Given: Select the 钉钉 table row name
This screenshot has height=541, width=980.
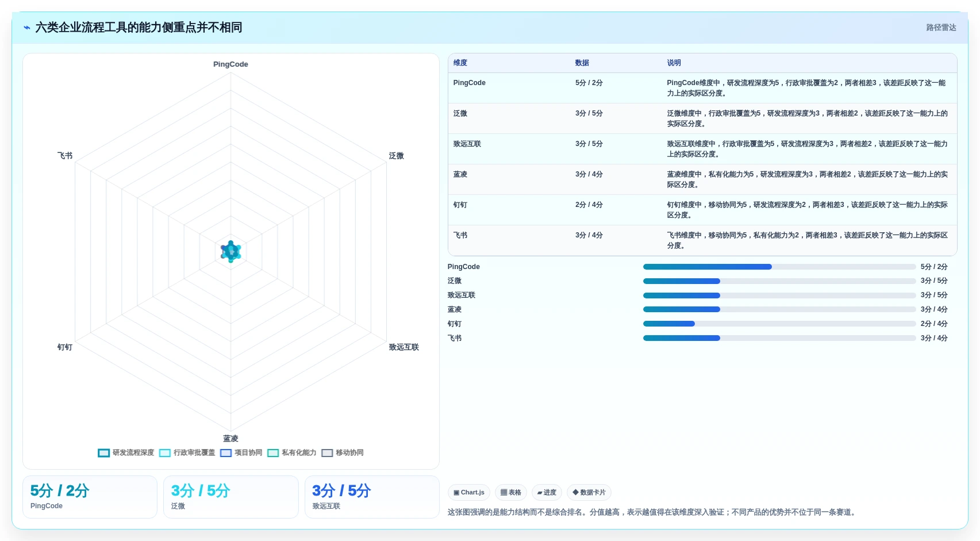Looking at the screenshot, I should pos(460,205).
